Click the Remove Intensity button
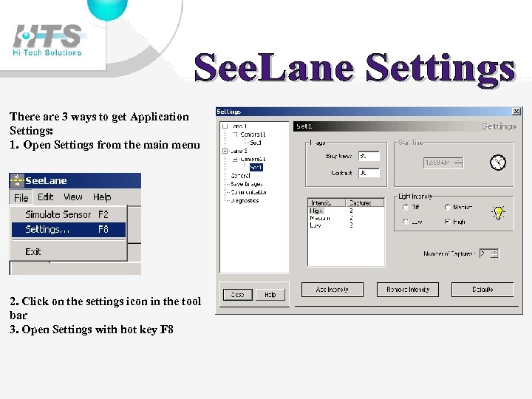Screen dimensions: 532x399 coord(408,290)
